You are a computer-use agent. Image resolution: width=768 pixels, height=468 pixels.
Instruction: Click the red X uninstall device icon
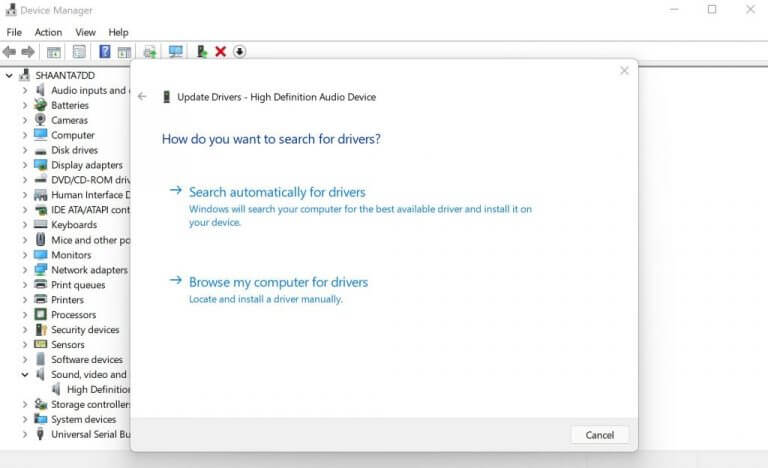click(220, 52)
